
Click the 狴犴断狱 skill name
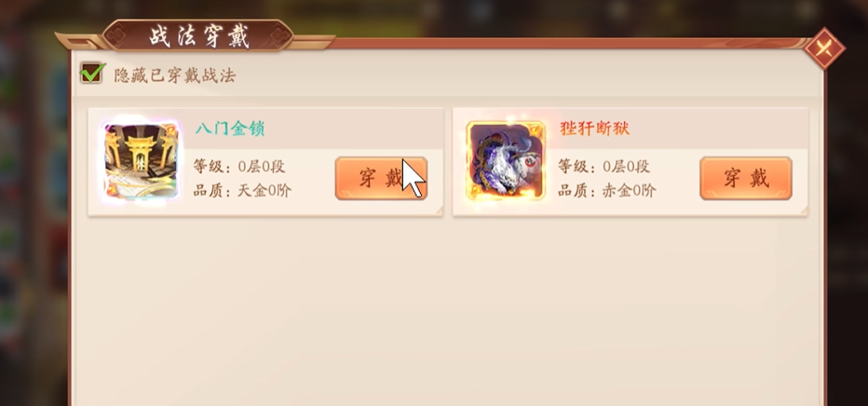594,129
